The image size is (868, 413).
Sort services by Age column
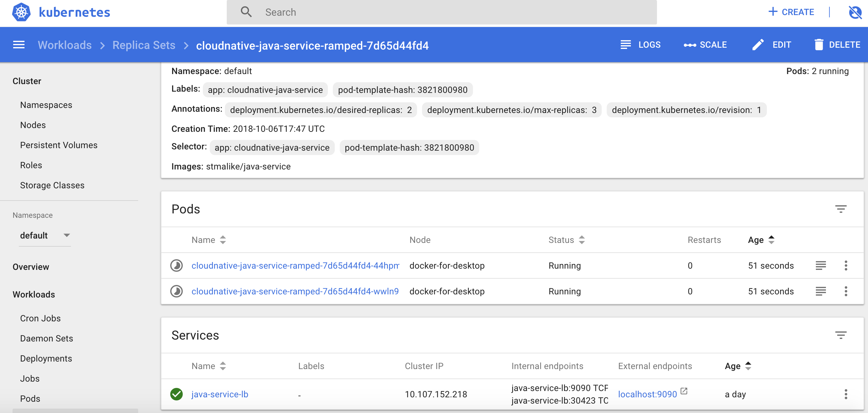click(x=738, y=366)
